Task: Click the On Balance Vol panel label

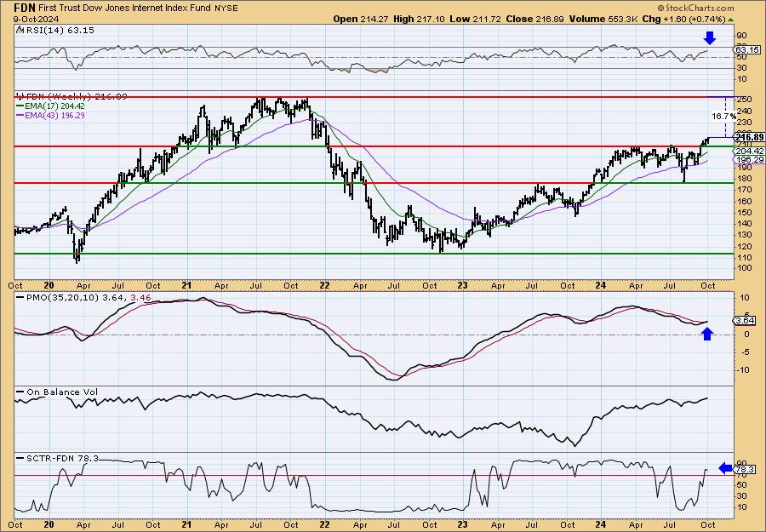Action: [58, 392]
